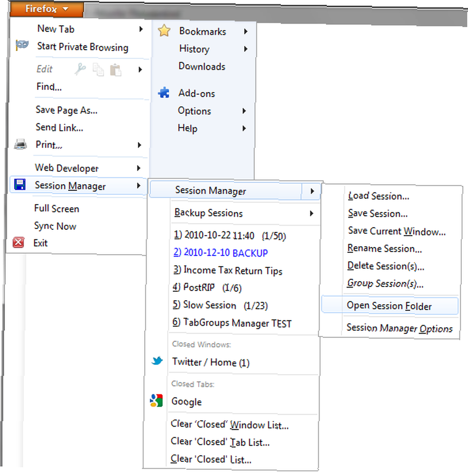Select Save Session...
The image size is (468, 476).
[378, 213]
